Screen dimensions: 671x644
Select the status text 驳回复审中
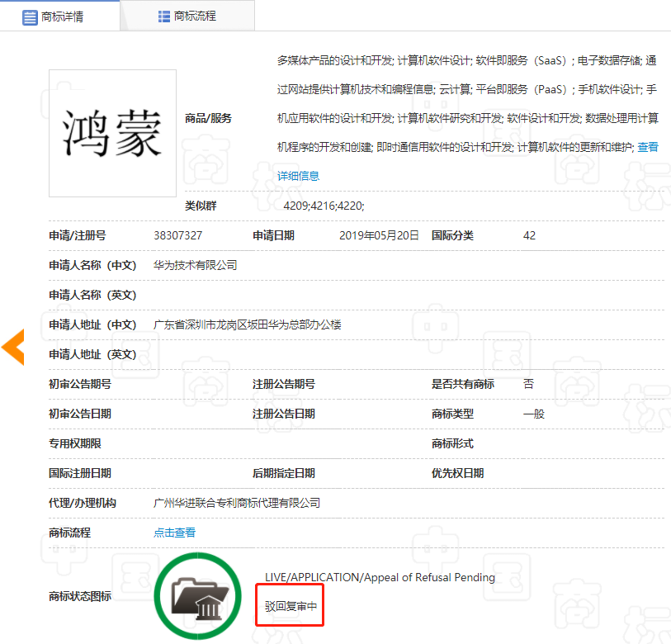coord(291,606)
